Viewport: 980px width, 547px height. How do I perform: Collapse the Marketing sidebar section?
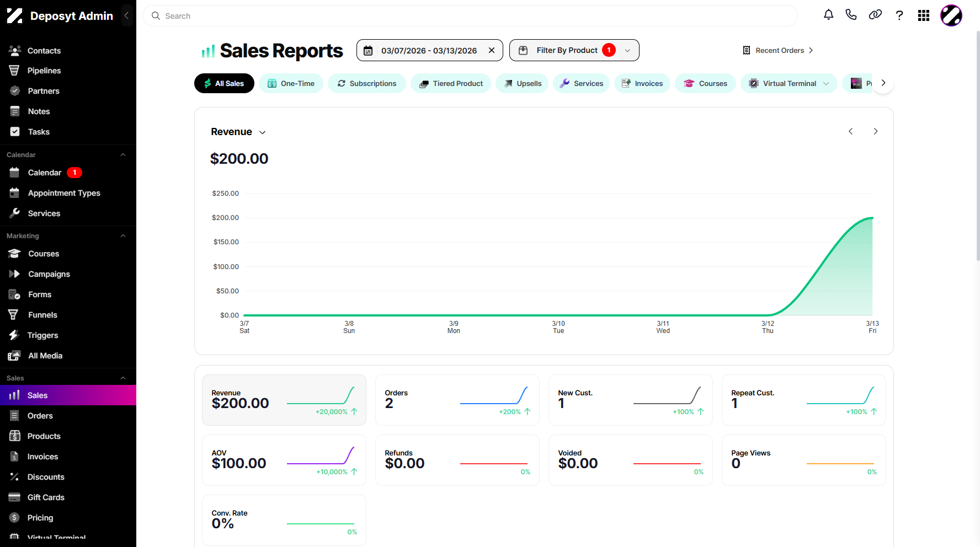pos(123,236)
